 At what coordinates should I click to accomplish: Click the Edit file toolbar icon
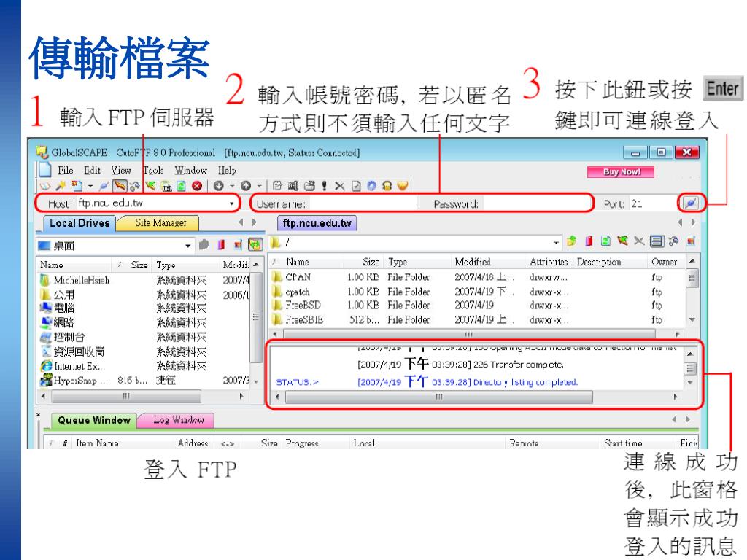277,186
